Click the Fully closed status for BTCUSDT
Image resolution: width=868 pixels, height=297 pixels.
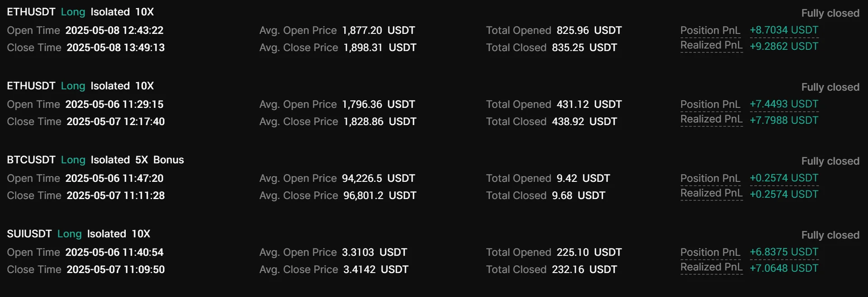point(830,161)
